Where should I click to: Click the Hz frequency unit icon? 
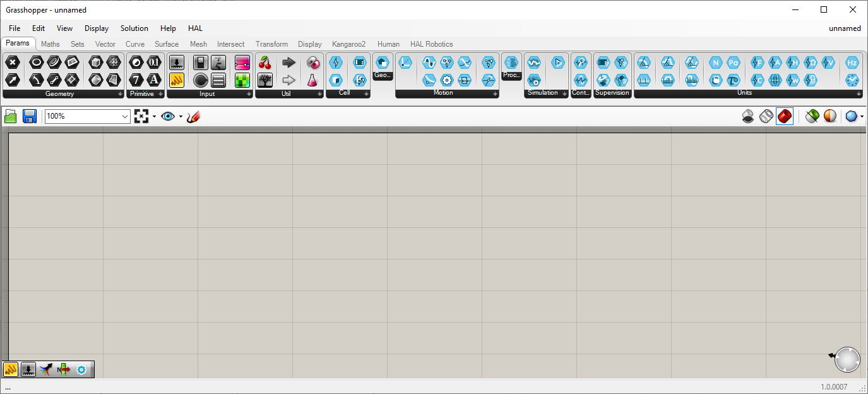(x=852, y=62)
